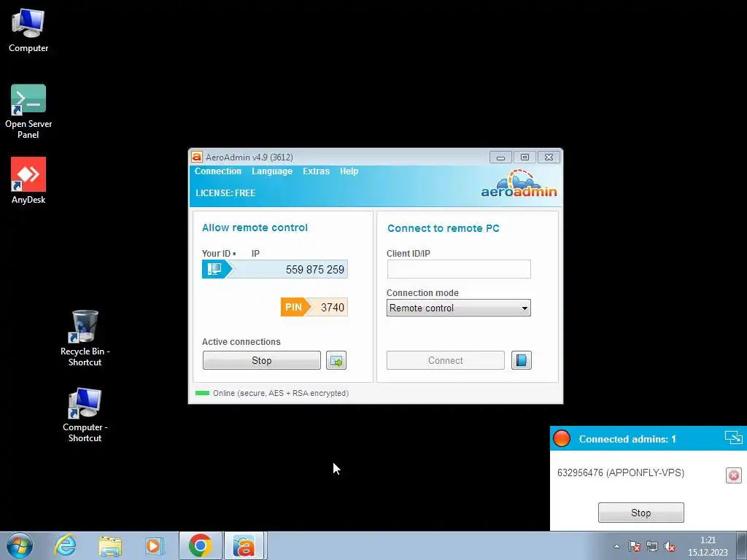Minimize the AeroAdmin window
Viewport: 747px width, 560px height.
coord(500,157)
